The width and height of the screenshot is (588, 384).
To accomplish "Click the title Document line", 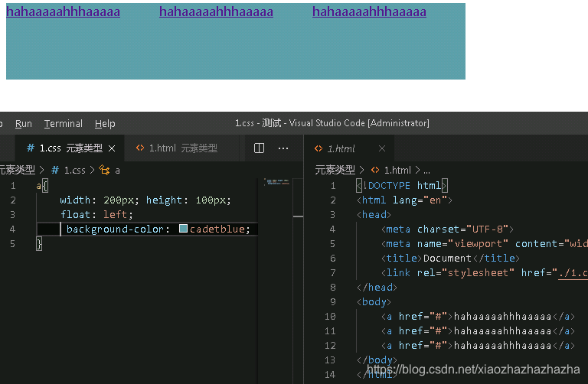I will tap(450, 259).
